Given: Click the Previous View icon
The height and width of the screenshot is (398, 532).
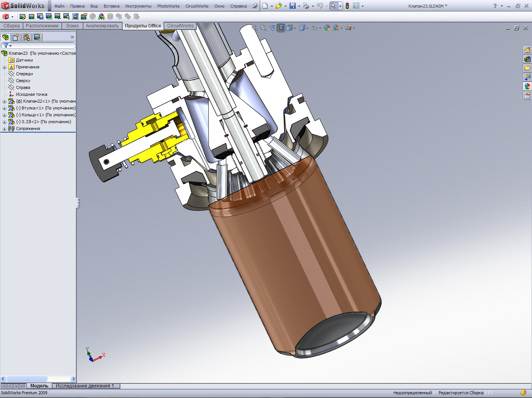Looking at the screenshot, I should [x=272, y=28].
